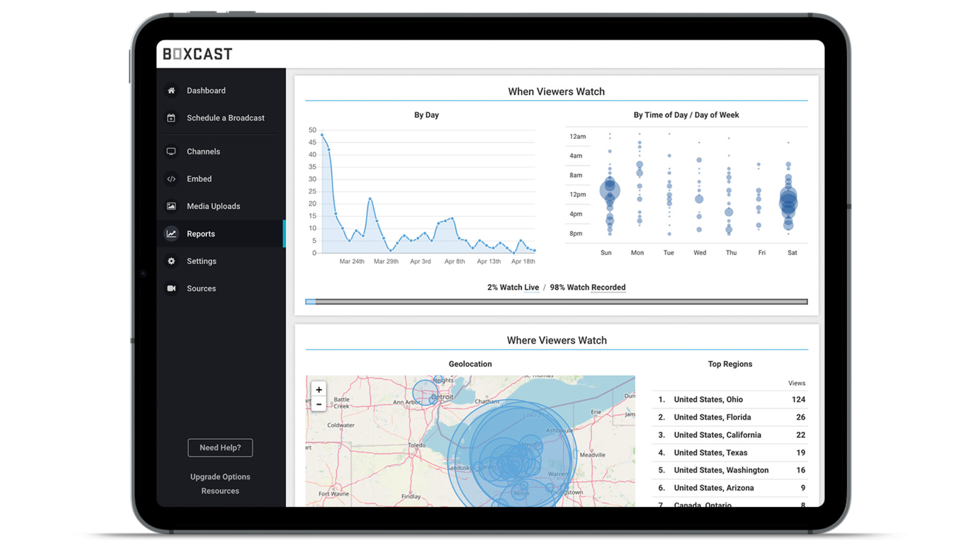Click the Resources link at bottom
The height and width of the screenshot is (551, 980).
[219, 490]
